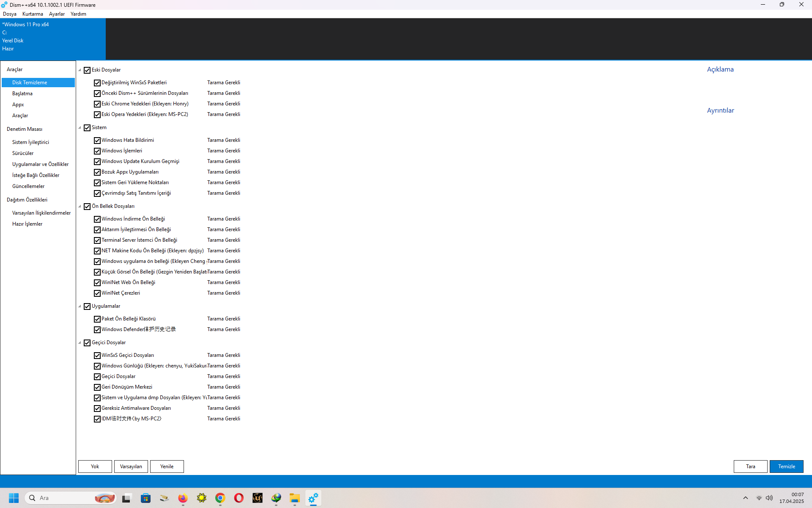Image resolution: width=812 pixels, height=508 pixels.
Task: Uncheck Eski Chrome Yedekleri checkbox
Action: tap(97, 104)
